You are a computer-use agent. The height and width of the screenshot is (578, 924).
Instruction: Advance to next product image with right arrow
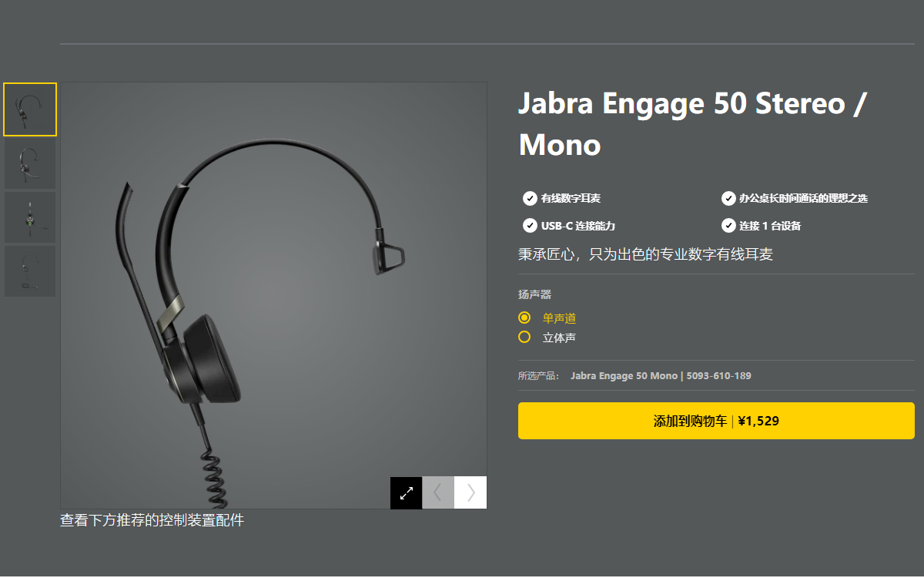coord(470,492)
